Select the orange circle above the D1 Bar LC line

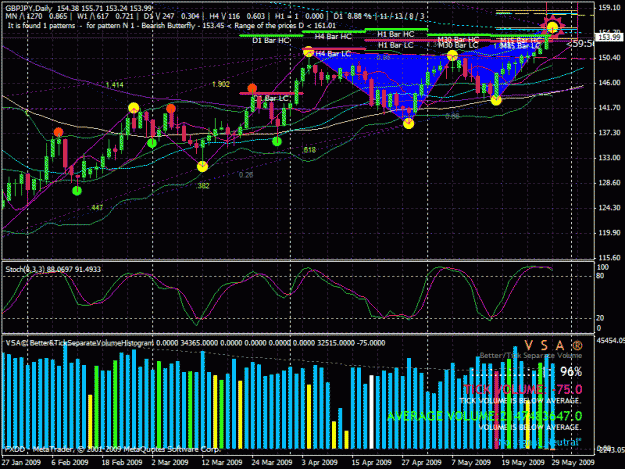coord(252,88)
